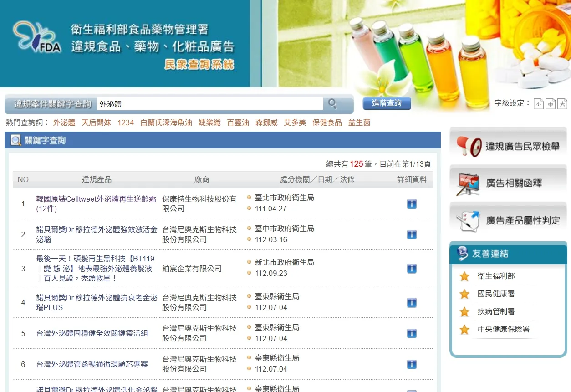Open detail info icon for row 6

412,364
